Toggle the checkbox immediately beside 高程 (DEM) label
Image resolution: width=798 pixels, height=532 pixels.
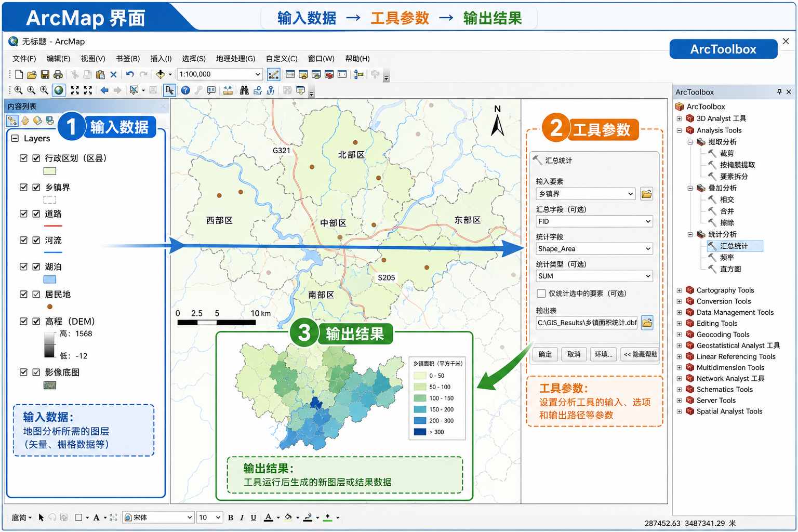pyautogui.click(x=36, y=321)
